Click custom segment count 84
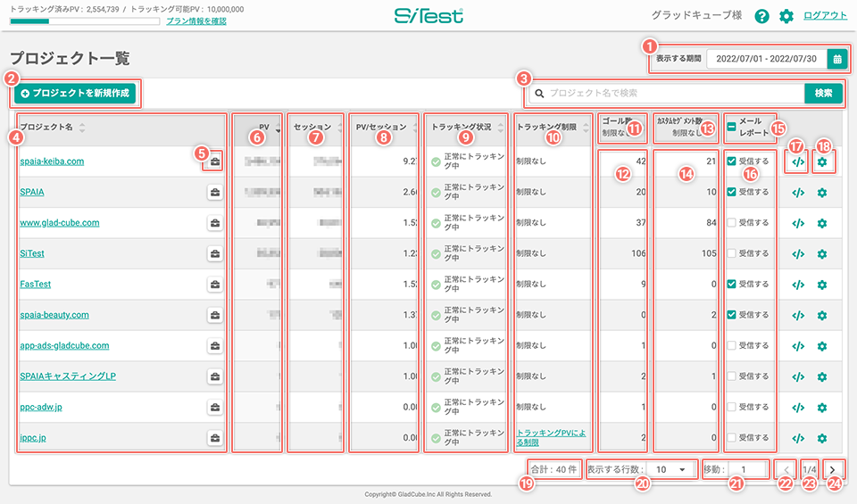Screen dimensions: 857x504 click(x=711, y=223)
